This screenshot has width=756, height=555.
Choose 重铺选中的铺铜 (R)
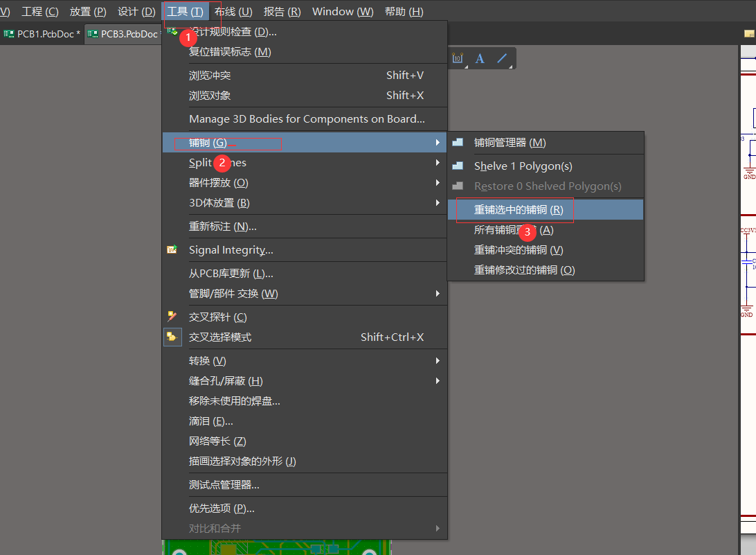(x=546, y=210)
